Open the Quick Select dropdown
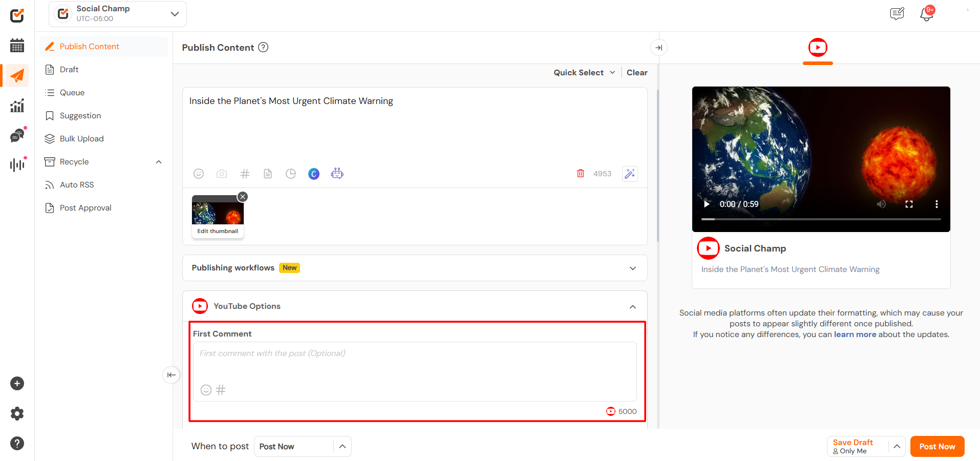The height and width of the screenshot is (461, 980). 584,73
